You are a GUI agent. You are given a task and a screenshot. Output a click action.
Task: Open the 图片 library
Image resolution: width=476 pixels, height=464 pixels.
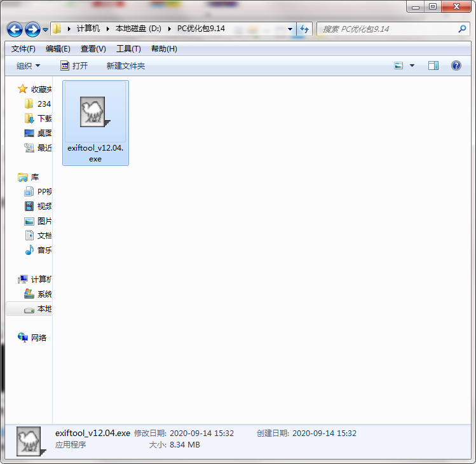37,221
